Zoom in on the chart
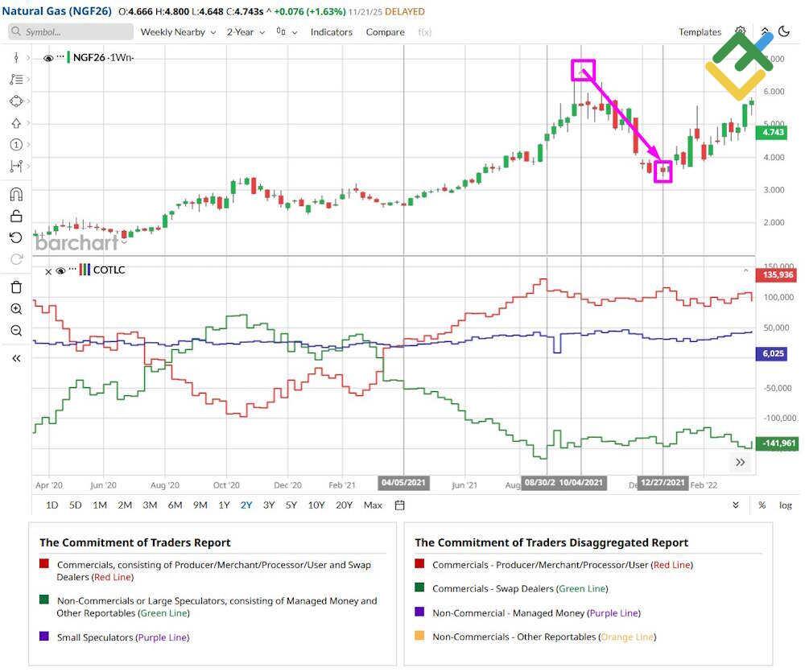The height and width of the screenshot is (672, 805). [16, 309]
